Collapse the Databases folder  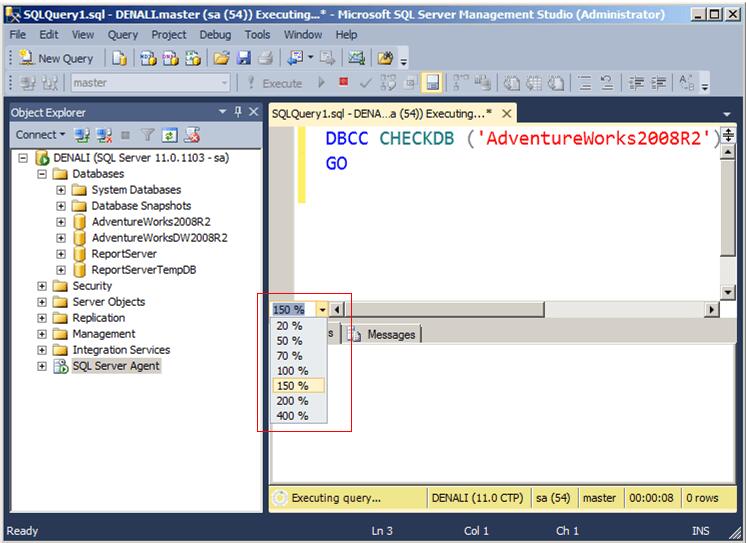point(42,174)
